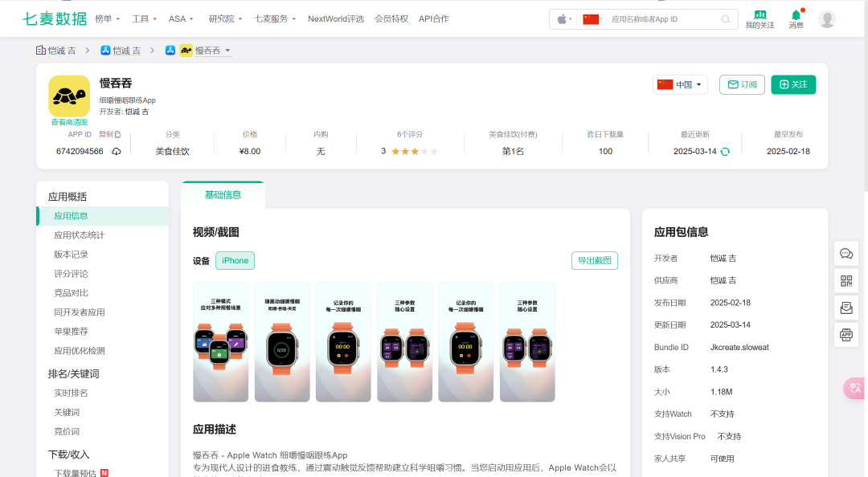The width and height of the screenshot is (868, 477).
Task: Click App Store icon in breadcrumb before turtle
Action: [170, 51]
